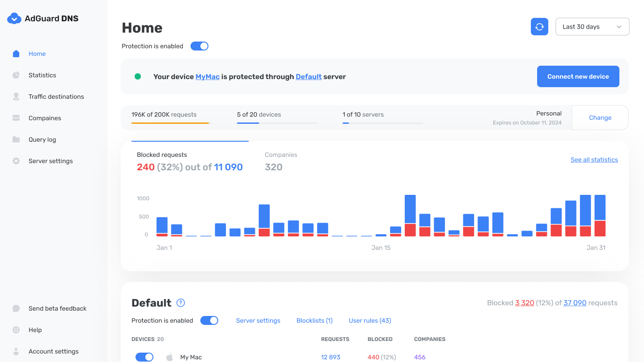Click the Change subscription plan button
The height and width of the screenshot is (362, 644).
coord(600,118)
